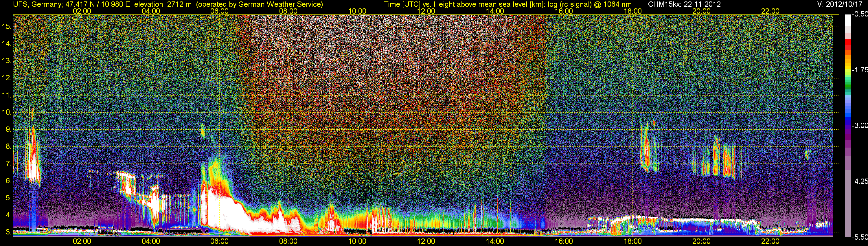This screenshot has width=868, height=246.
Task: Click the 8 km height axis label
Action: pyautogui.click(x=8, y=147)
